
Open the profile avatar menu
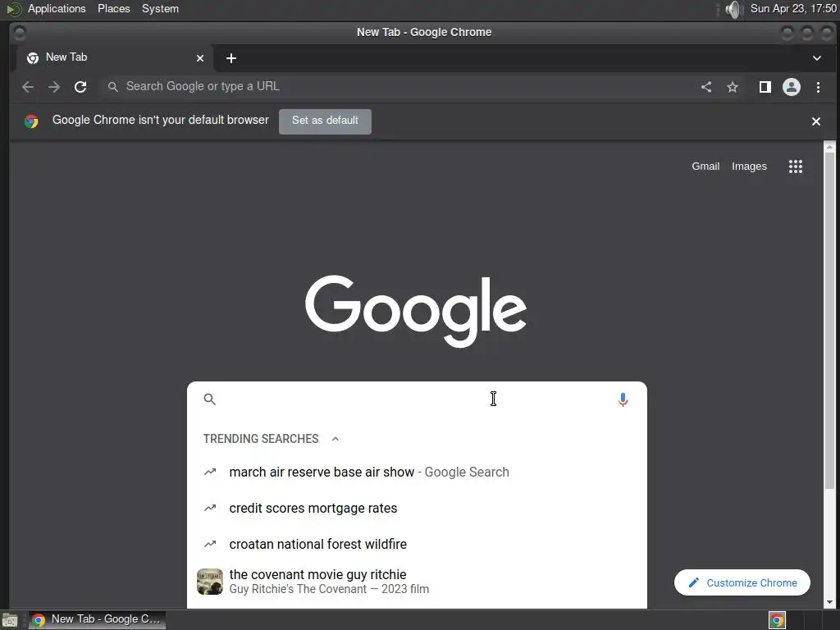click(x=792, y=87)
